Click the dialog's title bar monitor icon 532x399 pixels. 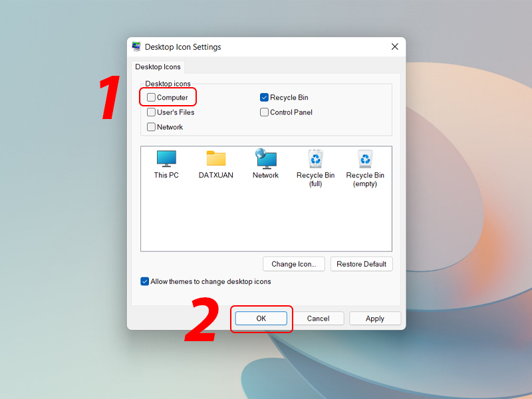tap(137, 47)
